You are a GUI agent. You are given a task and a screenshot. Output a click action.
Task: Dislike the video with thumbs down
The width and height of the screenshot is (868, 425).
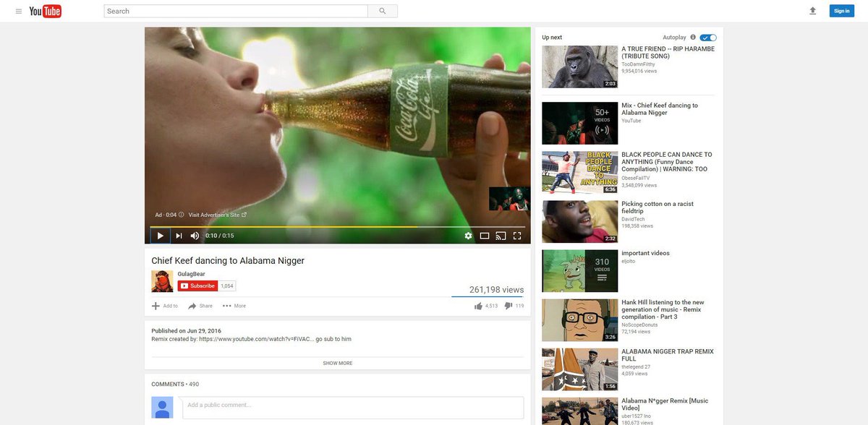coord(508,306)
